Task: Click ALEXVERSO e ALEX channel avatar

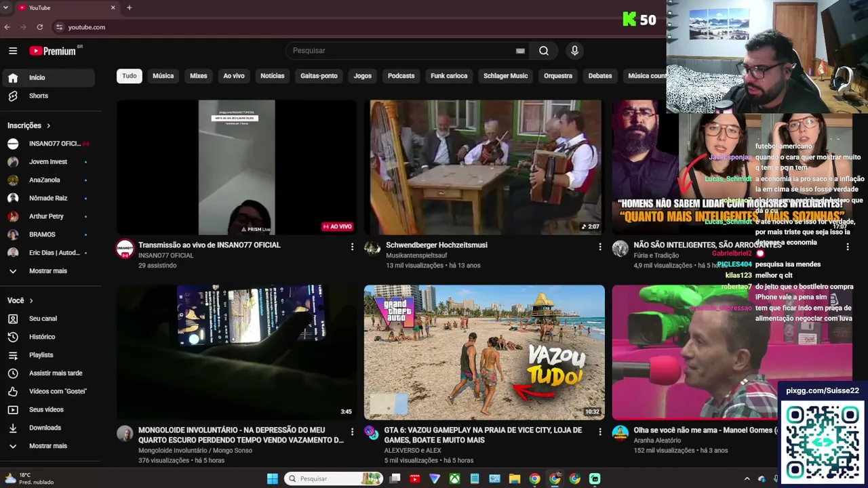Action: tap(372, 433)
